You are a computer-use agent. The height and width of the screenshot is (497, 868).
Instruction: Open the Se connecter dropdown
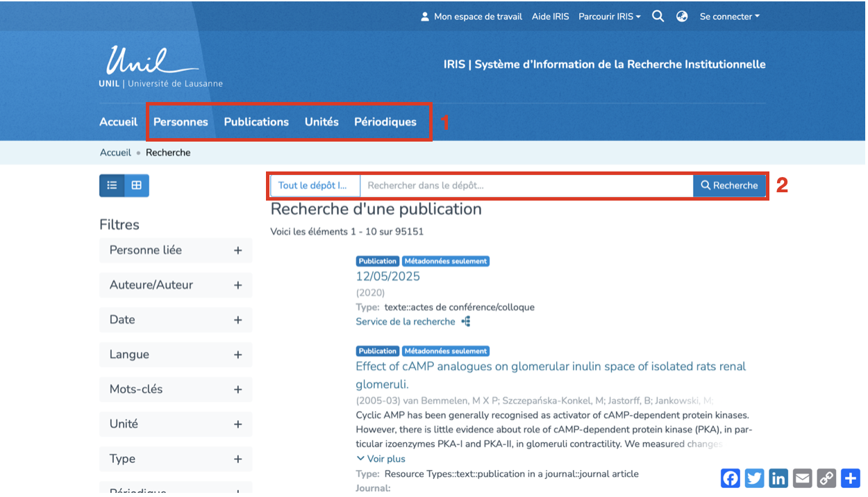(729, 17)
